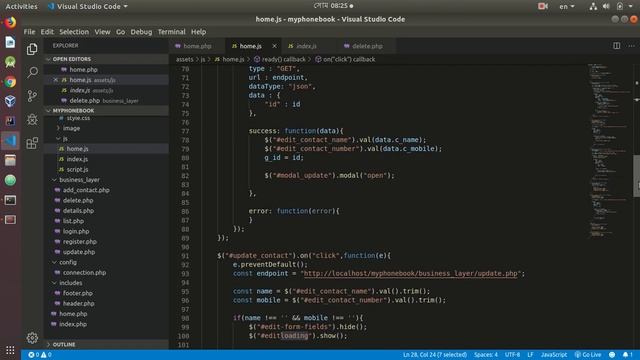Click the editor vertical scrollbar
This screenshot has width=640, height=360.
637,176
